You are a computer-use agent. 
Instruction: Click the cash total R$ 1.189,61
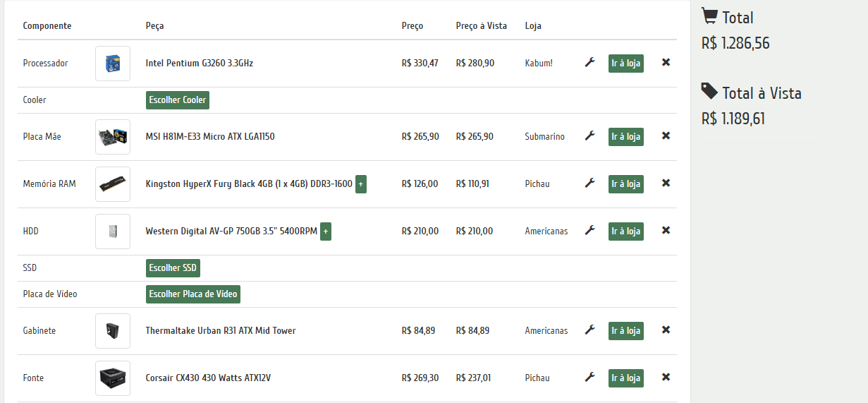733,119
